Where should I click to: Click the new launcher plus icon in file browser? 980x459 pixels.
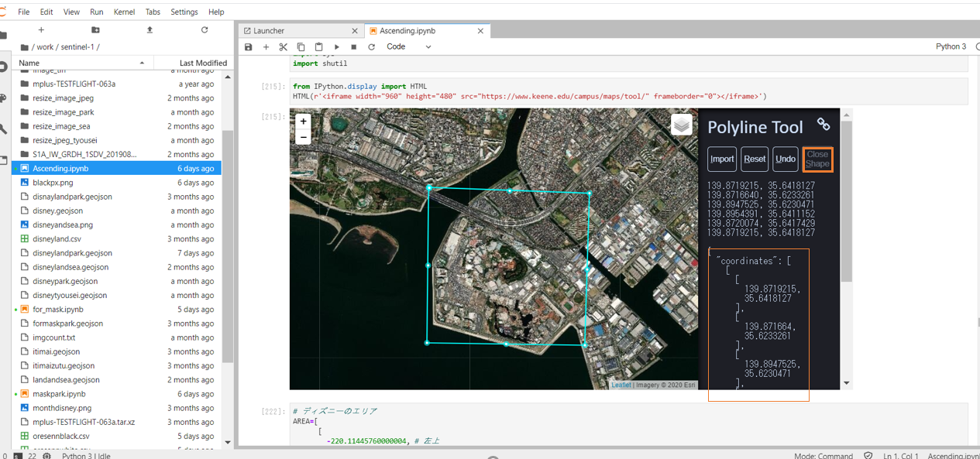41,30
